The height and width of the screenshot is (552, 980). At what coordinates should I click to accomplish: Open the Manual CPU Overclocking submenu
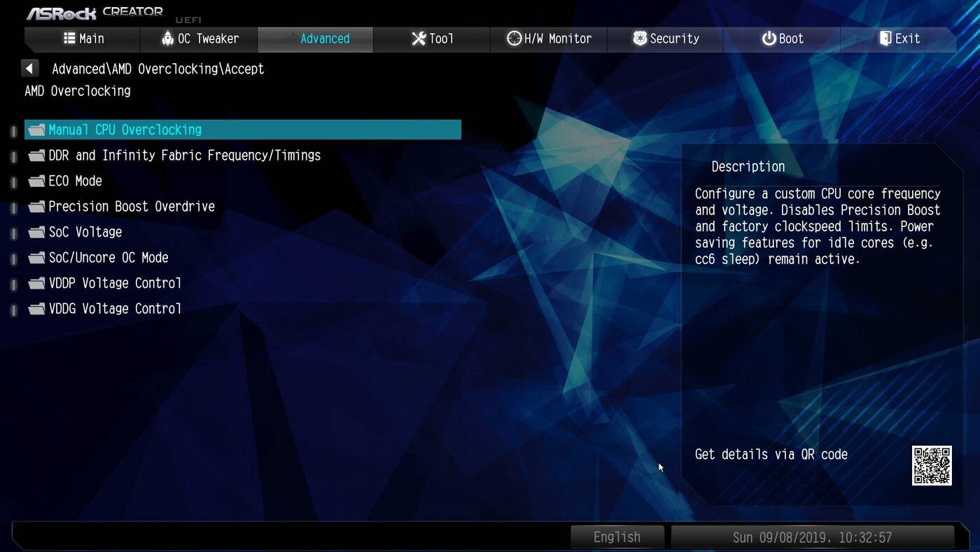coord(125,130)
